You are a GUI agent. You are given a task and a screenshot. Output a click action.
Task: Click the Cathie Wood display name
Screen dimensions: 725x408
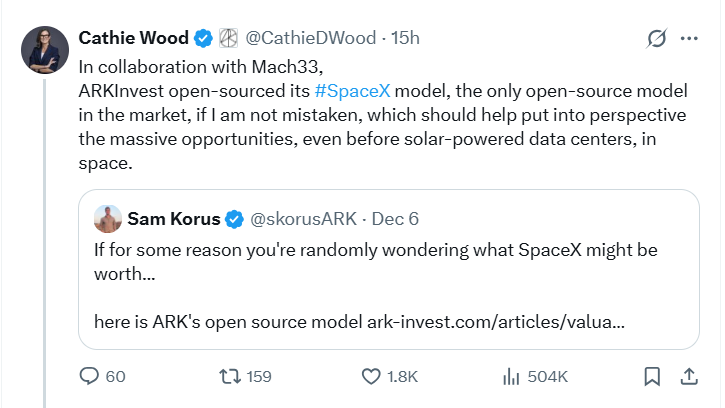tap(133, 38)
